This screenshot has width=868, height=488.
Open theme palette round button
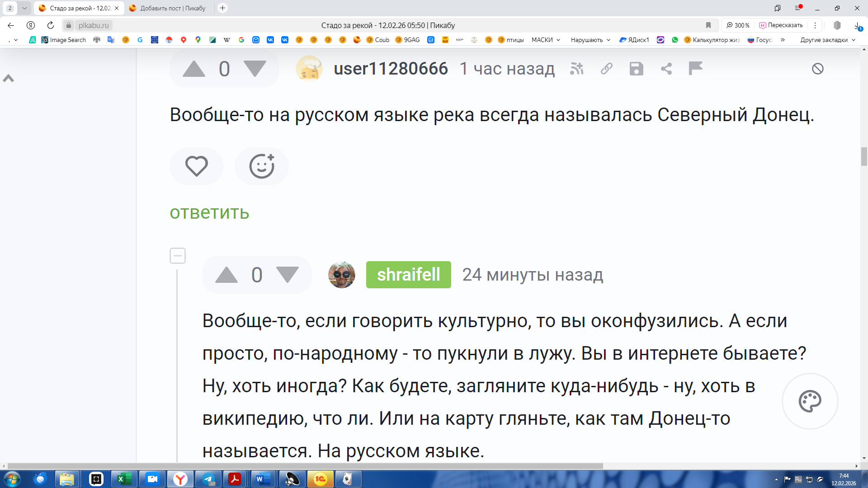click(x=810, y=401)
